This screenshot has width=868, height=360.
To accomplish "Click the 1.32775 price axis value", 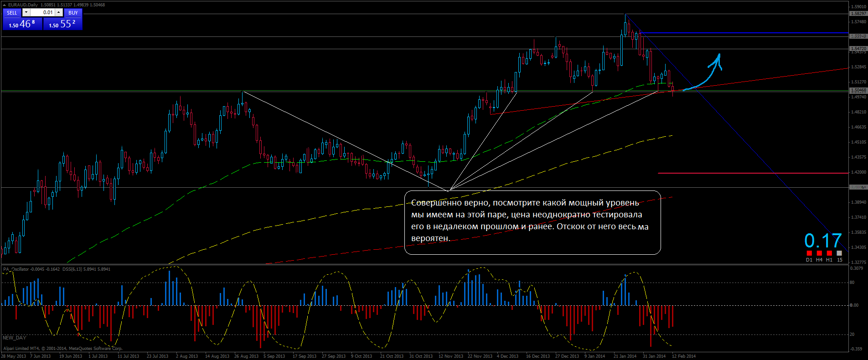I will click(x=858, y=262).
